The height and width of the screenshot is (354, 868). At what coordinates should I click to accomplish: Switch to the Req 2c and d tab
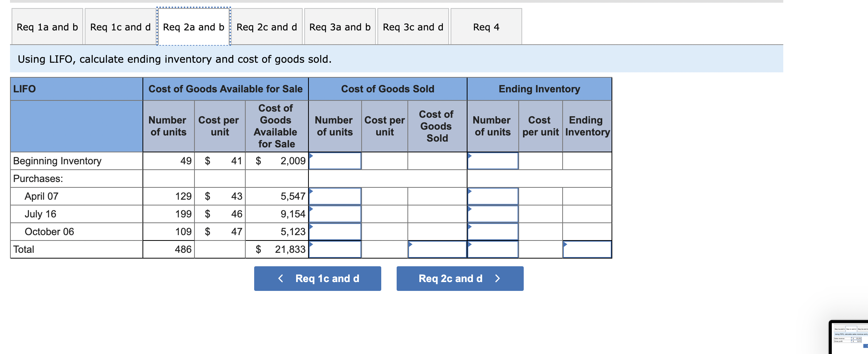point(266,27)
